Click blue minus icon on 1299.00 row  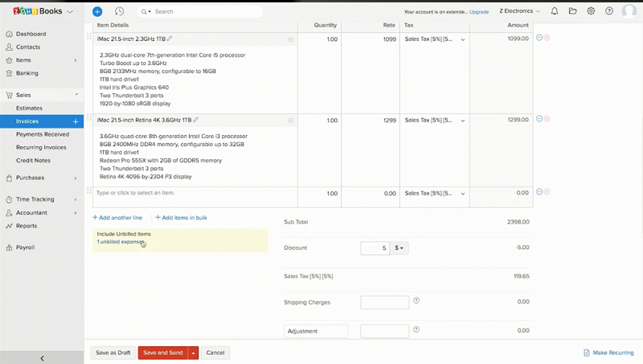[539, 118]
